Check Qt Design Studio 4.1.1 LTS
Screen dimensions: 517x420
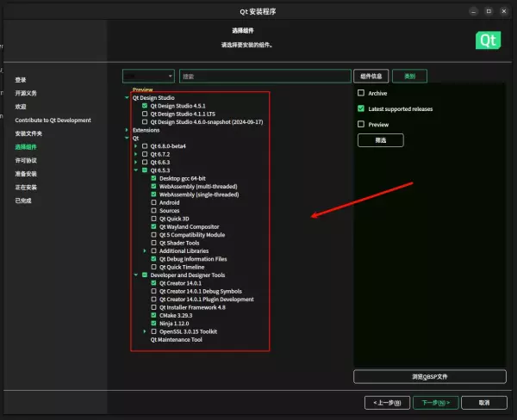coord(145,114)
